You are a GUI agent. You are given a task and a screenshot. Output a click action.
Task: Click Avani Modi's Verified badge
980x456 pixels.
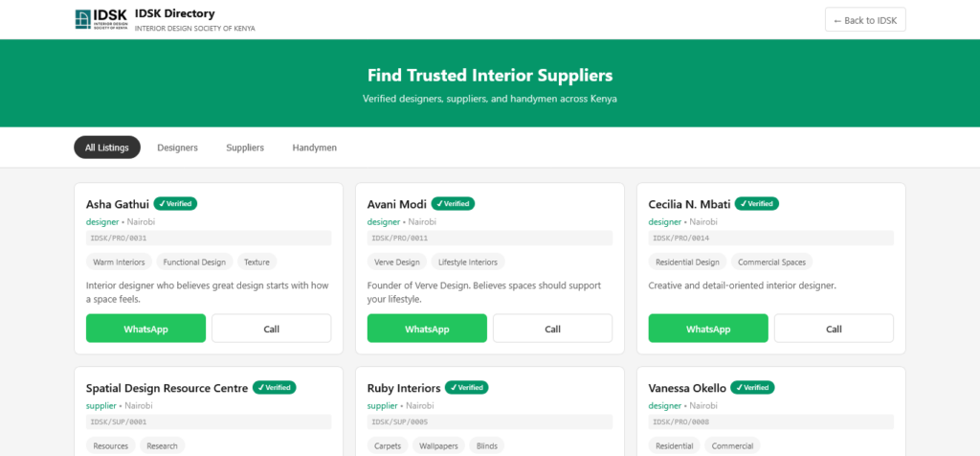[453, 203]
